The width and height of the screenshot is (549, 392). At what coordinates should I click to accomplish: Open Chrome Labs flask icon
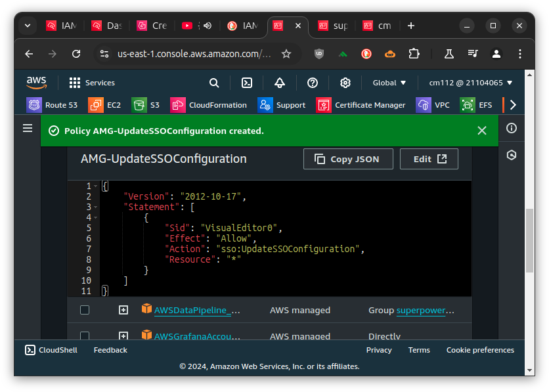click(449, 54)
